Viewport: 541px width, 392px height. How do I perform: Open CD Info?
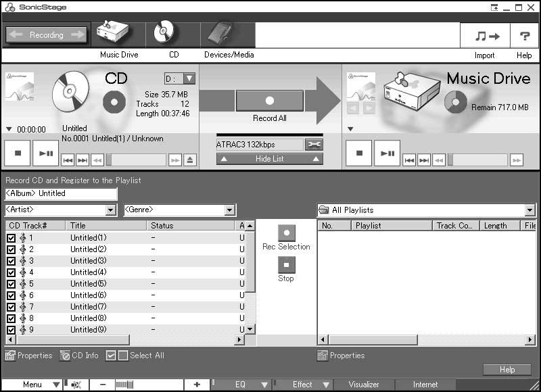coord(79,356)
